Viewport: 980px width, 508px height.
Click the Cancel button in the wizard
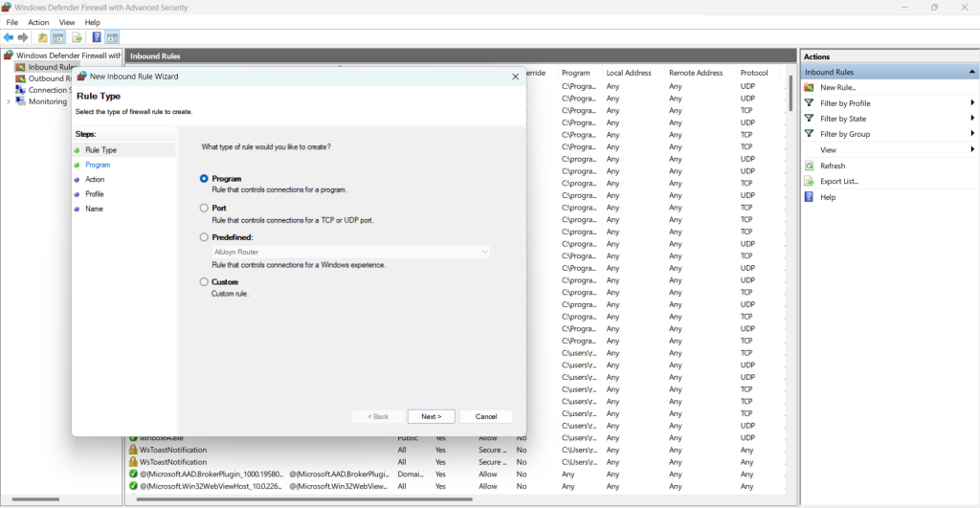tap(486, 417)
